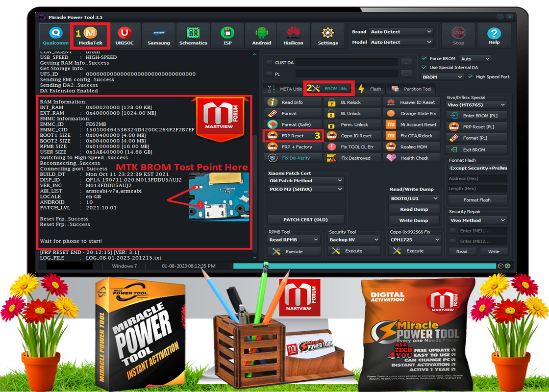Open the POCO M2 (SHIVA) dropdown
The height and width of the screenshot is (392, 549).
305,189
